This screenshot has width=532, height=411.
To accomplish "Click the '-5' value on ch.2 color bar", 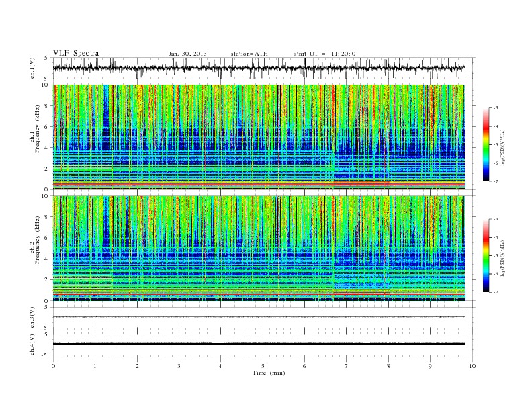I will [495, 256].
